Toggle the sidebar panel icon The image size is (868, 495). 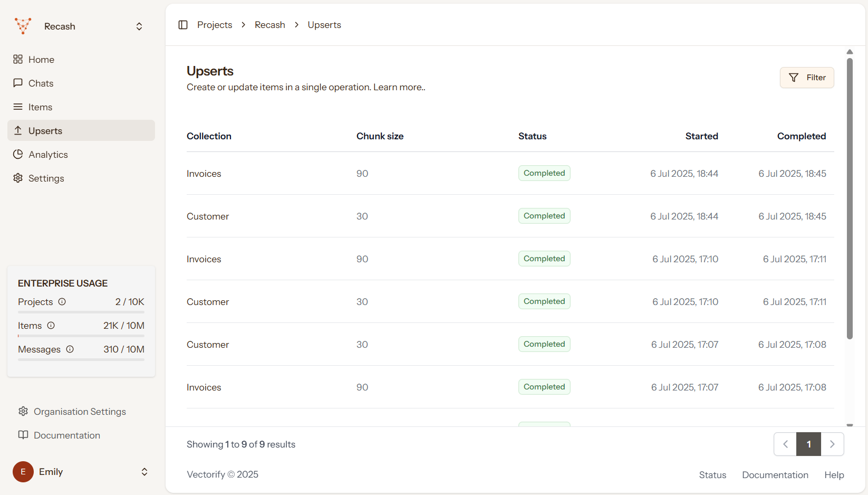click(183, 25)
